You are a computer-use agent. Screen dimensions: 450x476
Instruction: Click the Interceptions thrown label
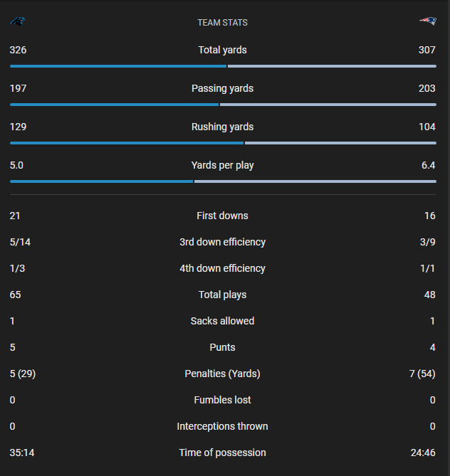(x=223, y=426)
